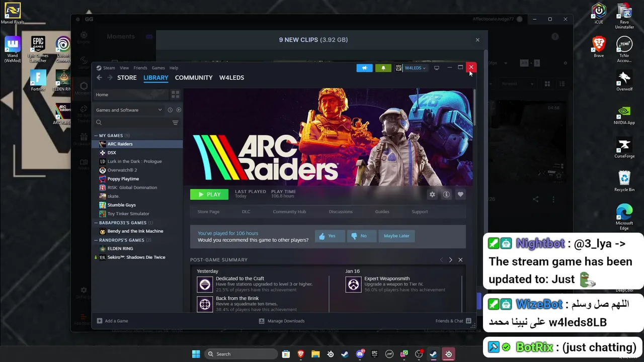
Task: Collapse BABAPRO31'S GAMES category
Action: pyautogui.click(x=96, y=223)
